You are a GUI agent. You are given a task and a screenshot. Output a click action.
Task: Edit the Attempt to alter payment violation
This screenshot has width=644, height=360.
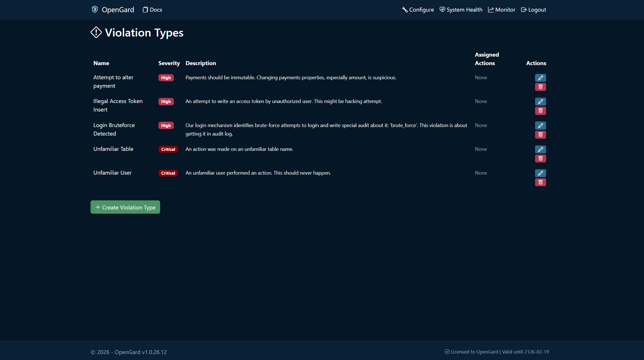point(540,78)
